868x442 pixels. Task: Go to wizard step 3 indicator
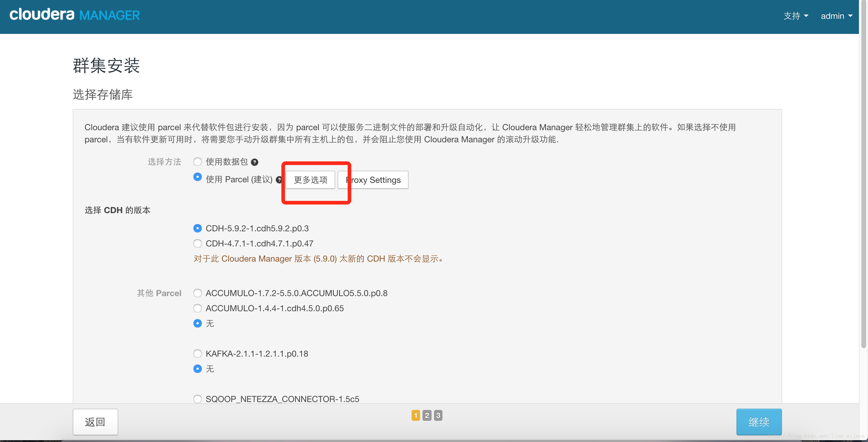pos(438,415)
